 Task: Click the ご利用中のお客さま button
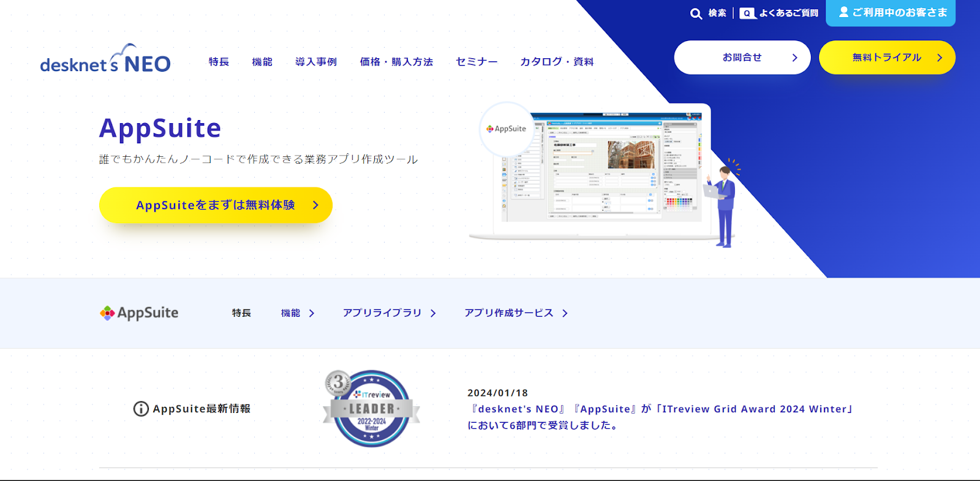click(891, 13)
